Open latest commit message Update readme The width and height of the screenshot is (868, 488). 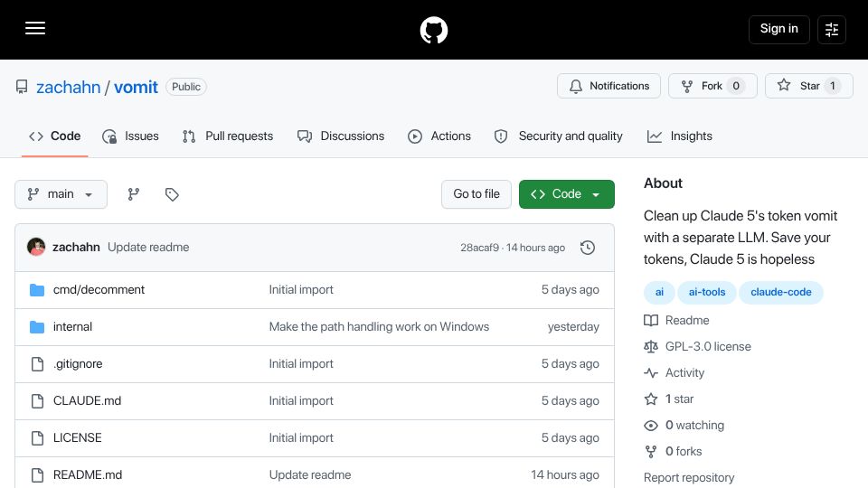point(148,248)
